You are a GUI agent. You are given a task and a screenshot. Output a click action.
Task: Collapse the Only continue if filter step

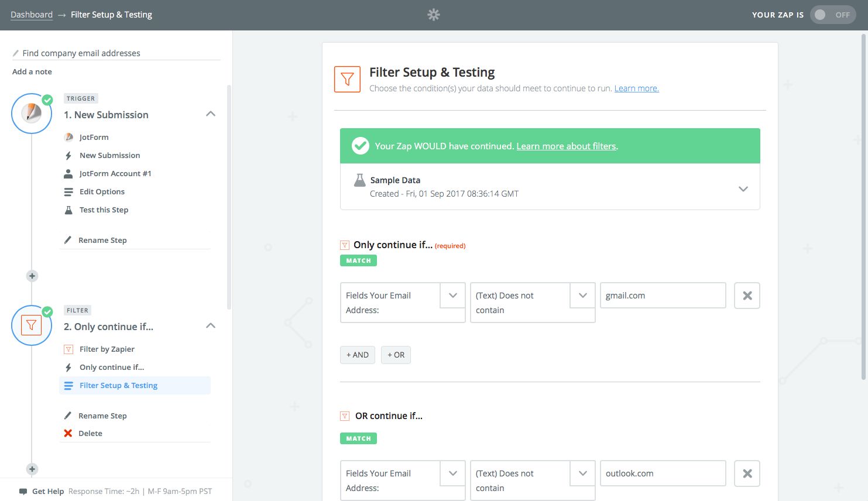coord(211,326)
